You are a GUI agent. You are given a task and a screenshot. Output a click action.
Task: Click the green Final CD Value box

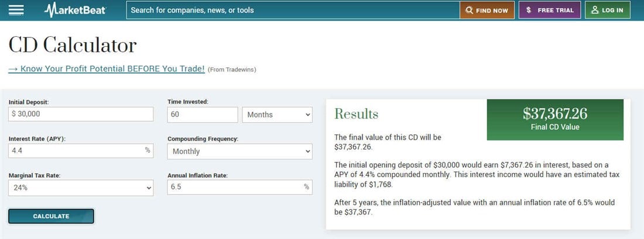coord(555,120)
